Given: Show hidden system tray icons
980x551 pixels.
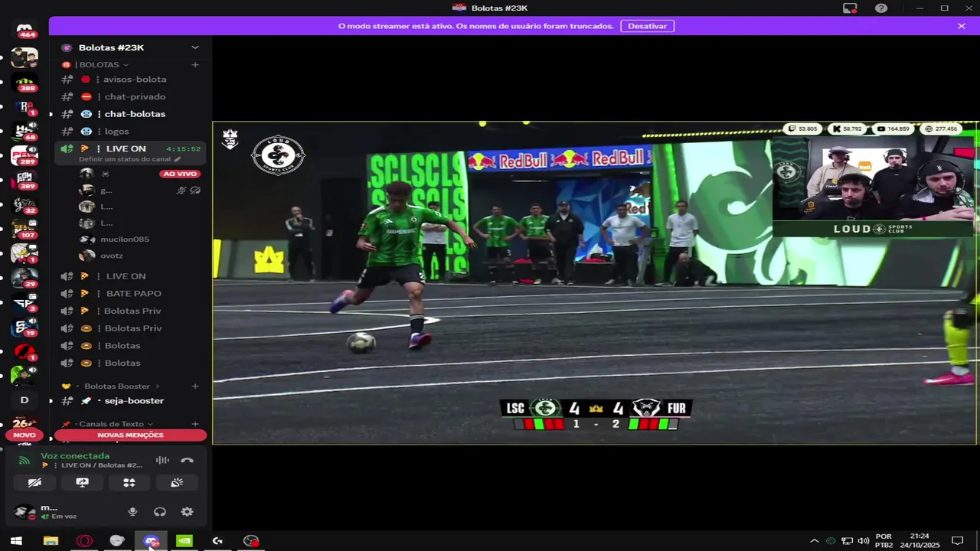Looking at the screenshot, I should (814, 541).
